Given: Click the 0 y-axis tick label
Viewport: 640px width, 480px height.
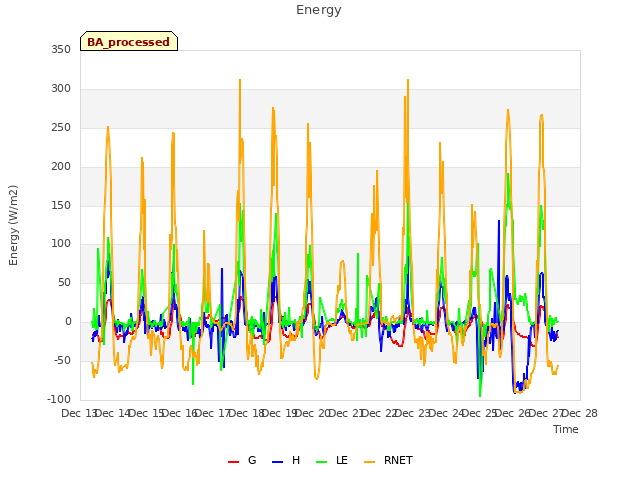Looking at the screenshot, I should (x=68, y=322).
